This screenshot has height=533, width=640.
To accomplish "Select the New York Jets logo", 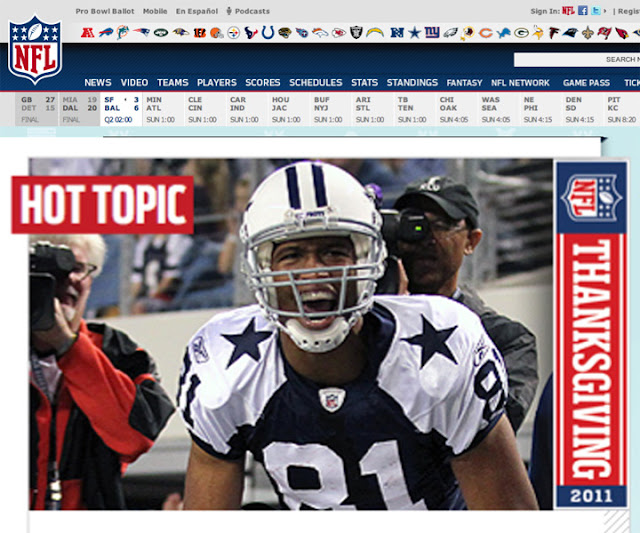I will (161, 33).
